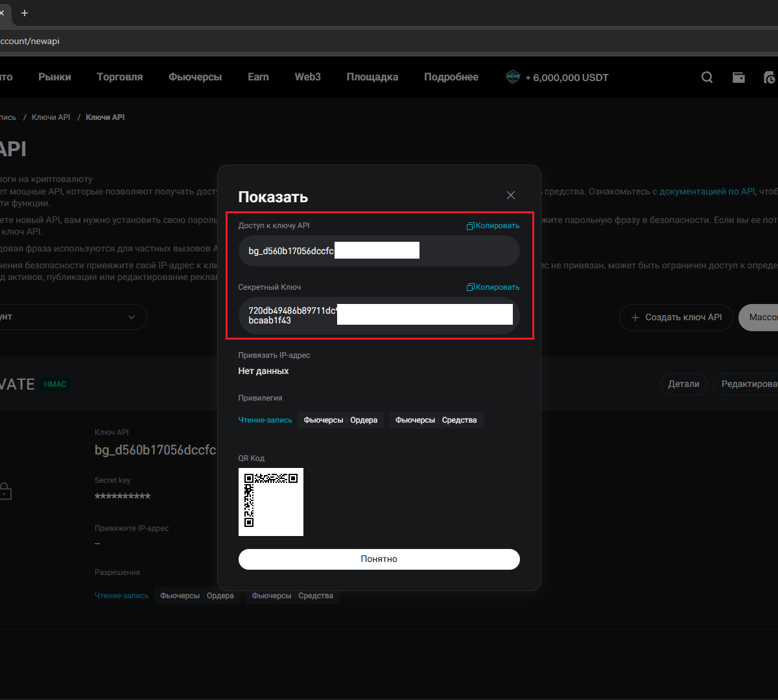Click the browser address bar
The image size is (778, 700).
[x=389, y=41]
